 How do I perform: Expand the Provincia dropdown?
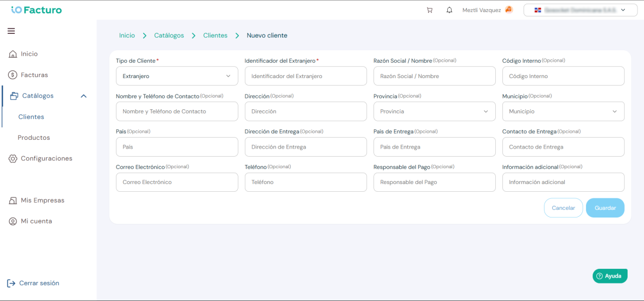[435, 111]
